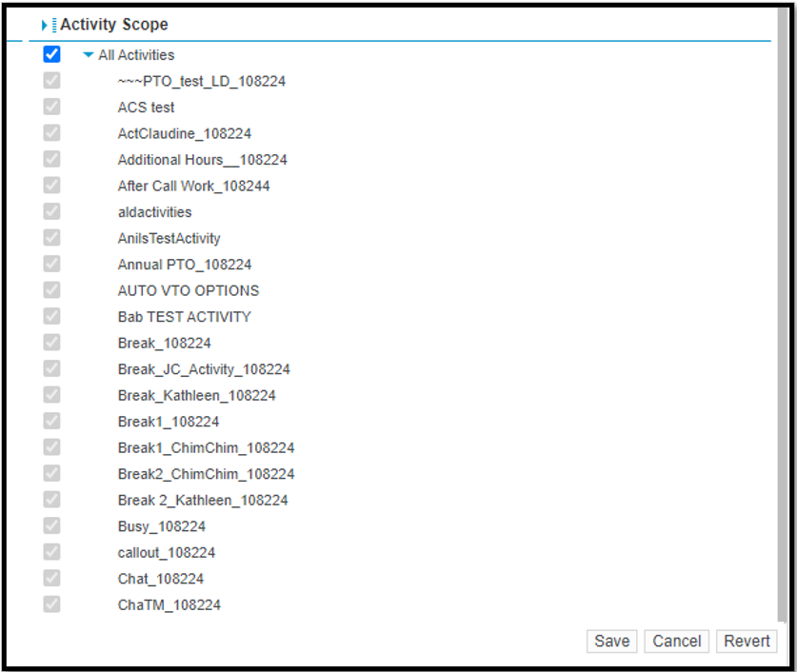Toggle checkbox for ActClaudine_108224

pyautogui.click(x=51, y=133)
